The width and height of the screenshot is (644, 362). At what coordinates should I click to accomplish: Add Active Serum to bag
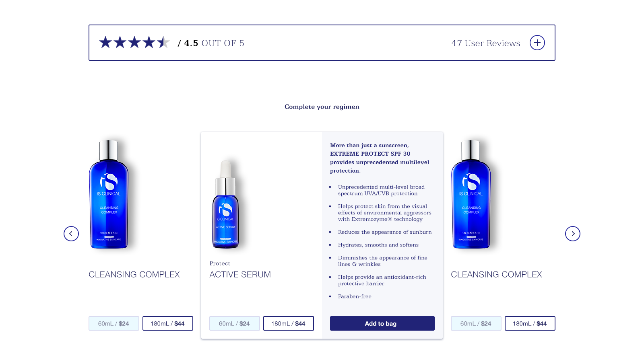[x=382, y=323]
